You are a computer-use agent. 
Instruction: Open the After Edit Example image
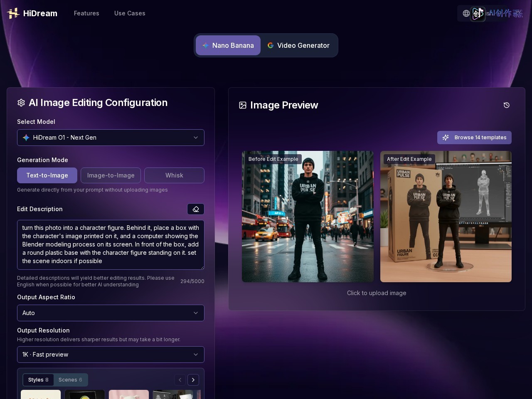click(446, 217)
